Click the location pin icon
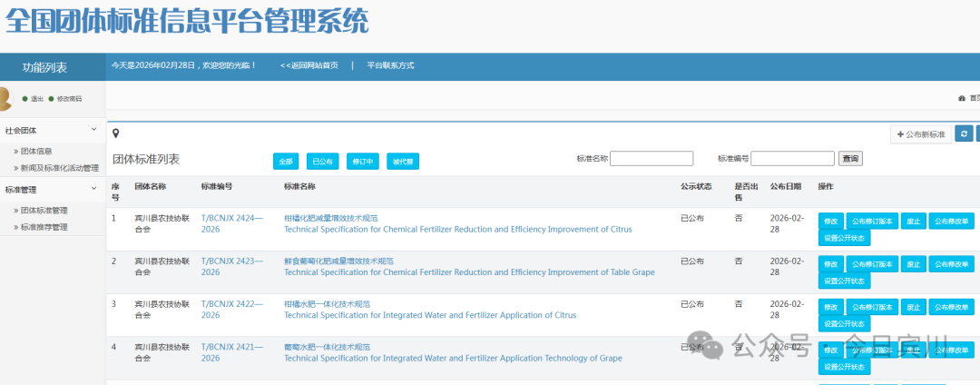980x385 pixels. point(116,134)
